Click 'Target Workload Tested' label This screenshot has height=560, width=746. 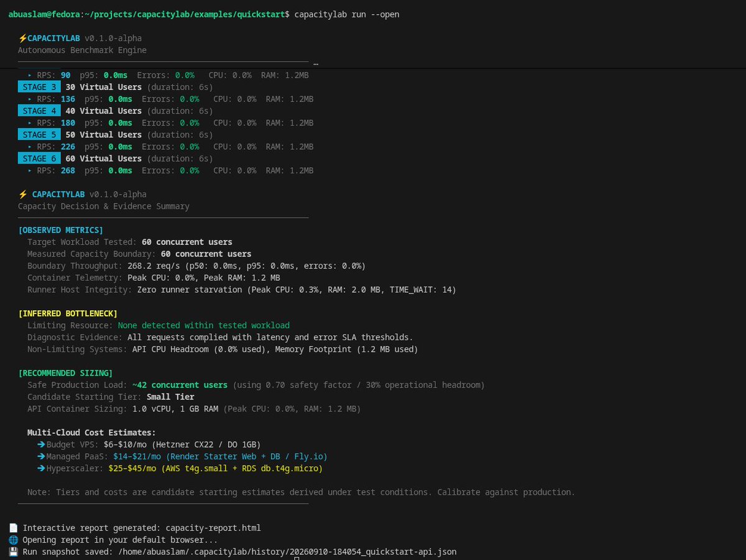point(82,242)
